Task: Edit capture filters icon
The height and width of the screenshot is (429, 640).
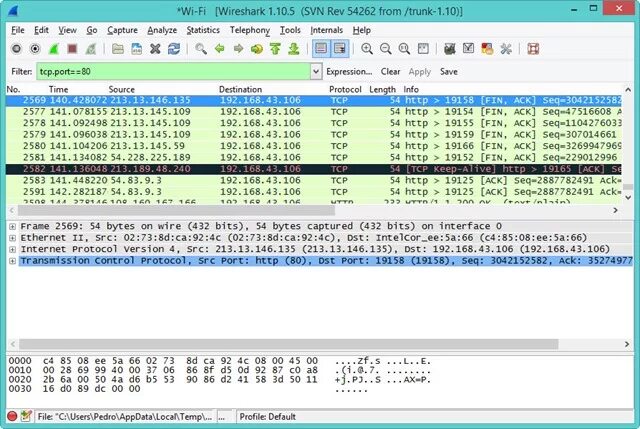Action: coord(450,49)
